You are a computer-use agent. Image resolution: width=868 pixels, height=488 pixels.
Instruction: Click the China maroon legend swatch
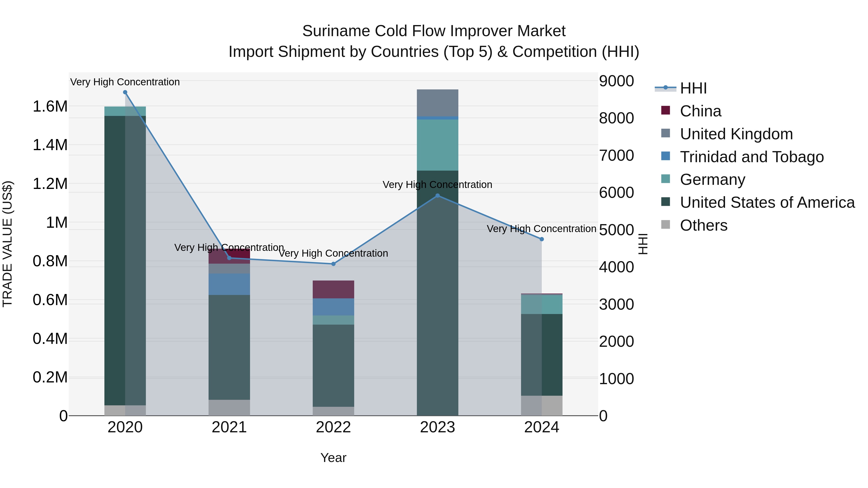click(x=665, y=110)
